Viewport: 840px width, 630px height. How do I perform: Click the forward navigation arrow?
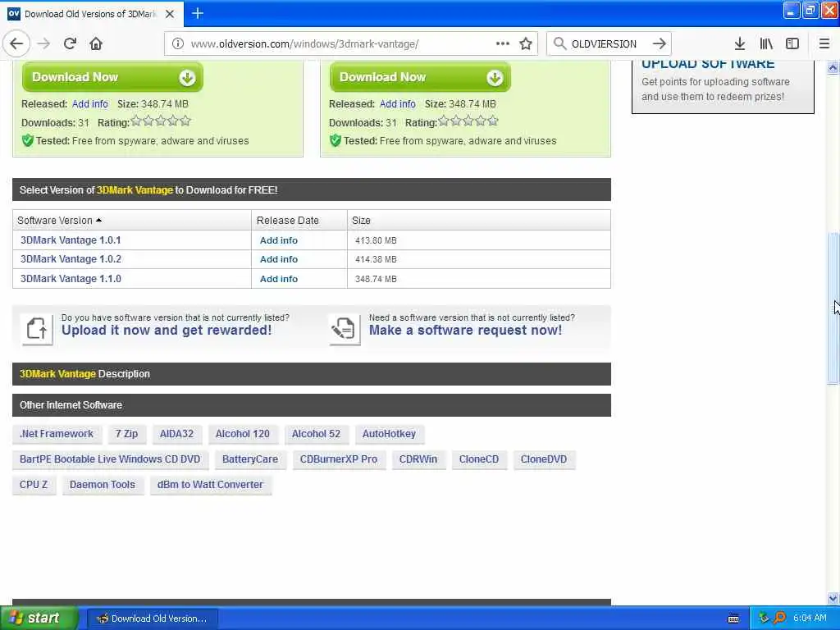point(44,44)
